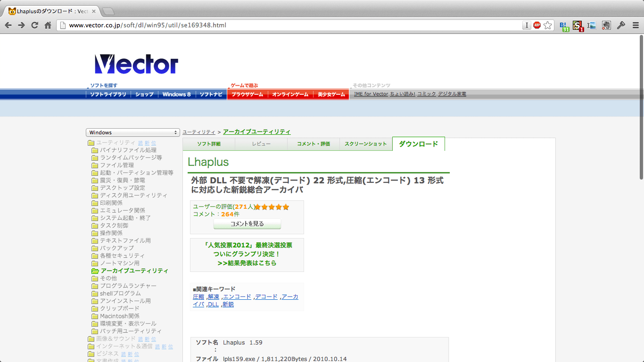
Task: Click the ユーティリティ breadcrumb link
Action: coord(199,132)
